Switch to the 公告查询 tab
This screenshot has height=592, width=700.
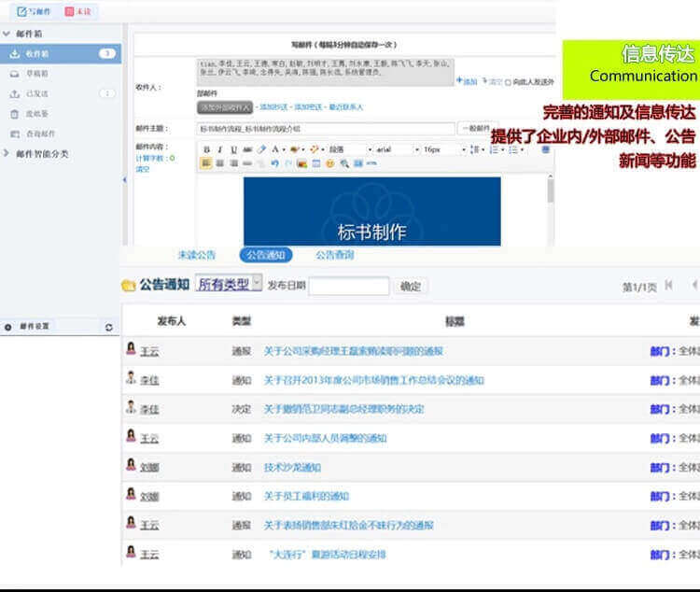(x=334, y=255)
